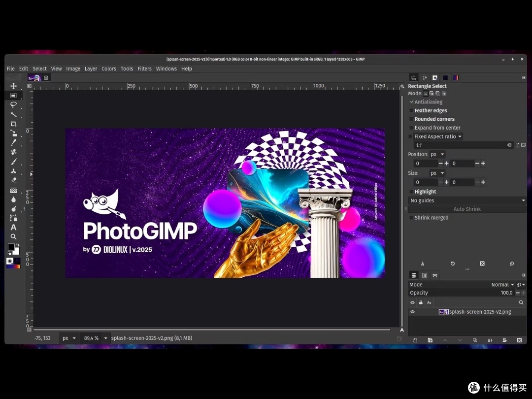Select the Dodge/Burn tool

14,209
